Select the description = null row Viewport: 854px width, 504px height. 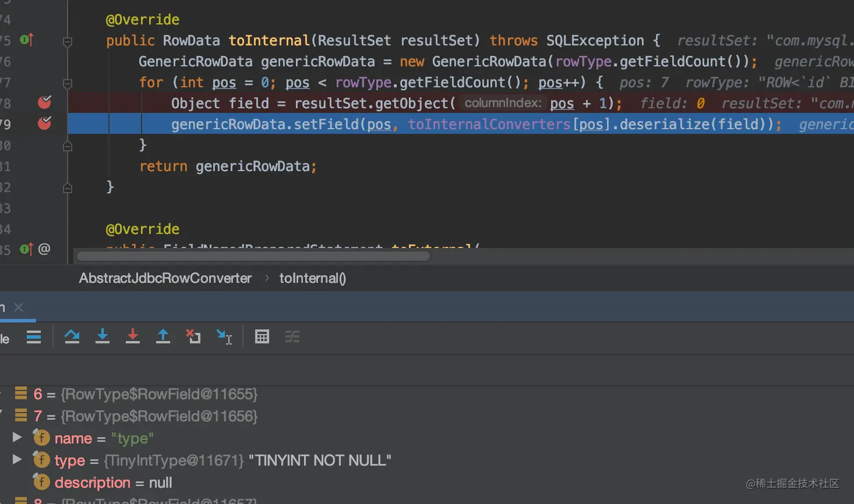click(427, 482)
